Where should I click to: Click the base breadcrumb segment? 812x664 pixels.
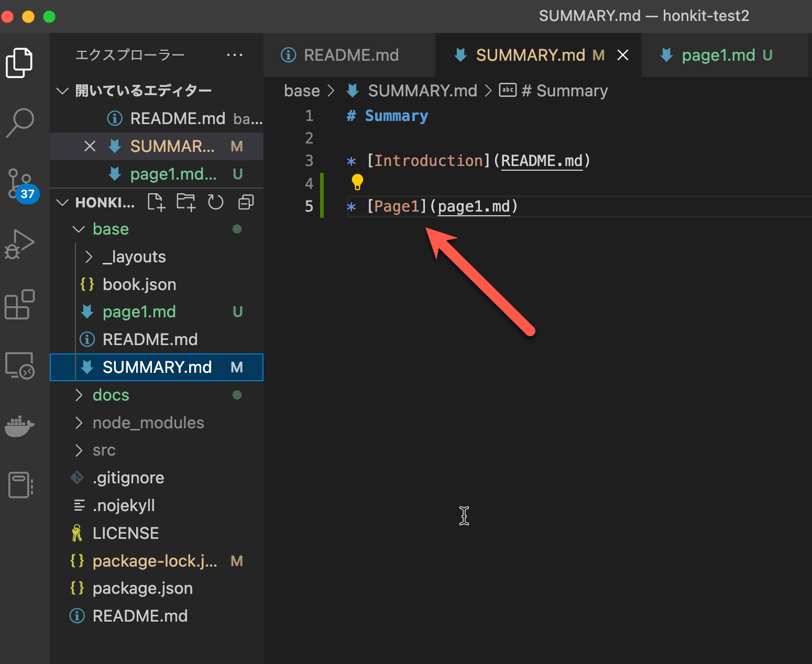(x=302, y=91)
